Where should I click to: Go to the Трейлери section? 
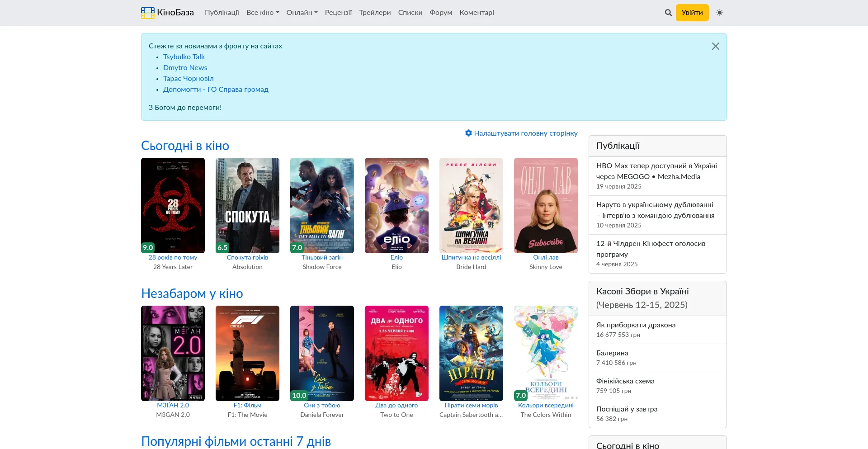coord(375,13)
